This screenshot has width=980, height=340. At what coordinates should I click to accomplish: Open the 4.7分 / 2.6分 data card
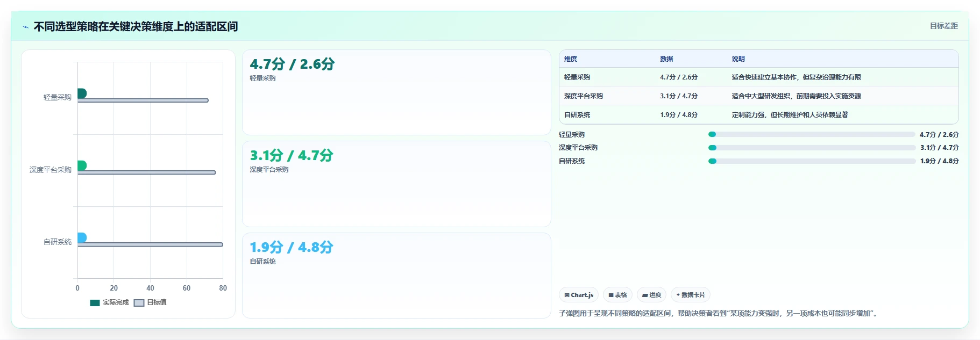click(x=396, y=92)
